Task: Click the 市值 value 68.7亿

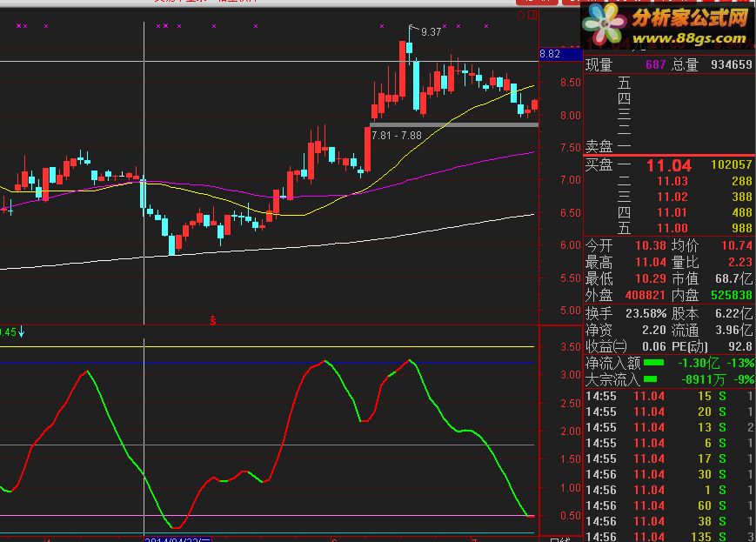Action: [x=734, y=278]
